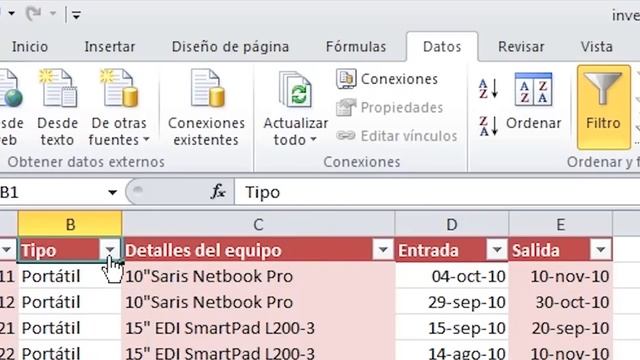Click Editar vínculos in the ribbon
640x360 pixels.
396,136
